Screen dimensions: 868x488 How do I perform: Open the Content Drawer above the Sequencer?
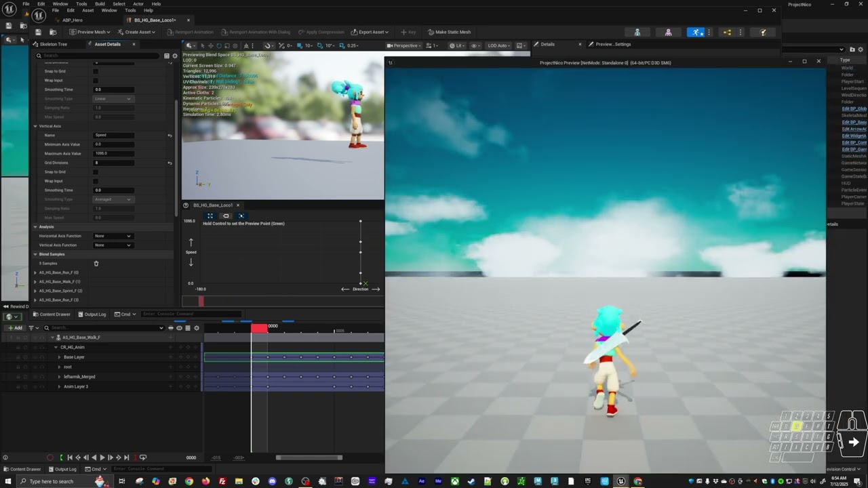[x=52, y=314]
